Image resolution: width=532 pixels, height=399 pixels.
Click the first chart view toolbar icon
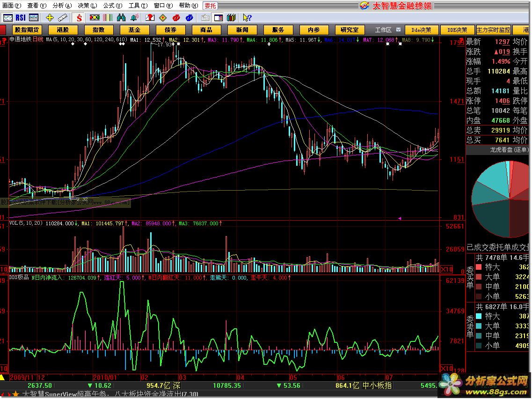pyautogui.click(x=7, y=18)
